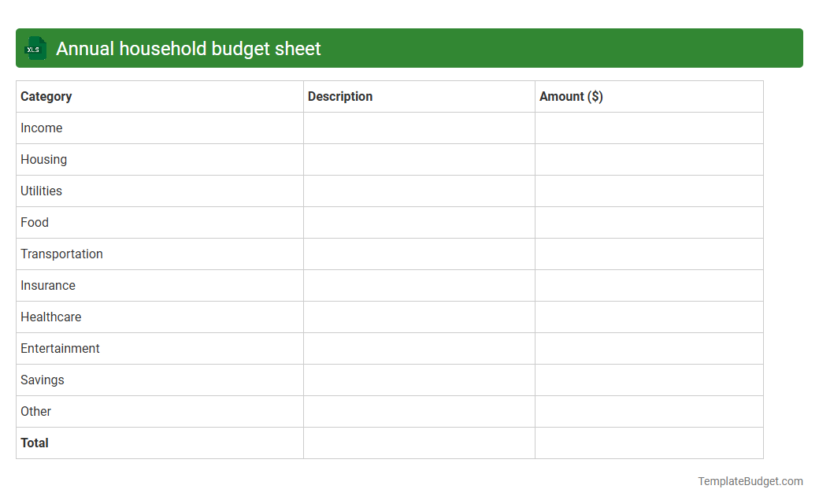The height and width of the screenshot is (504, 819).
Task: Select the Amount ($) column header
Action: [x=571, y=96]
